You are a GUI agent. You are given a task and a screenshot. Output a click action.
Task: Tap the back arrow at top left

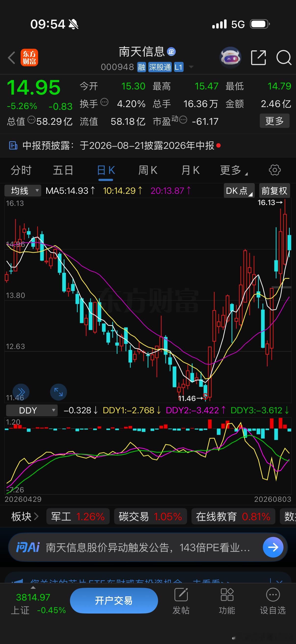[12, 58]
